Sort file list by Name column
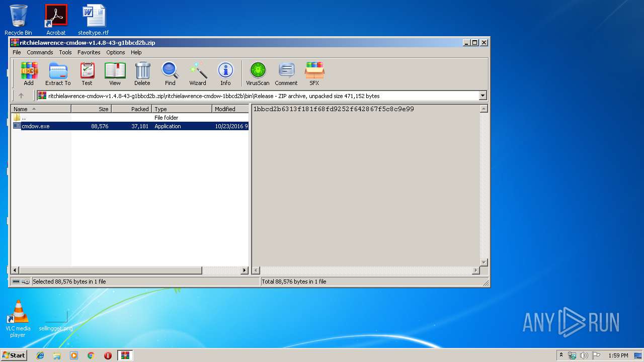 (41, 109)
